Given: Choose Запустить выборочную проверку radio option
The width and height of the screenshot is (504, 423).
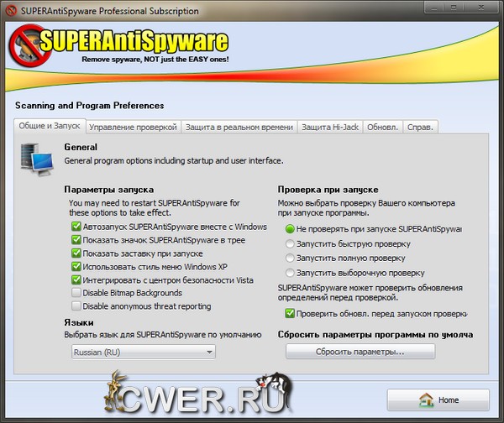Looking at the screenshot, I should [x=291, y=273].
